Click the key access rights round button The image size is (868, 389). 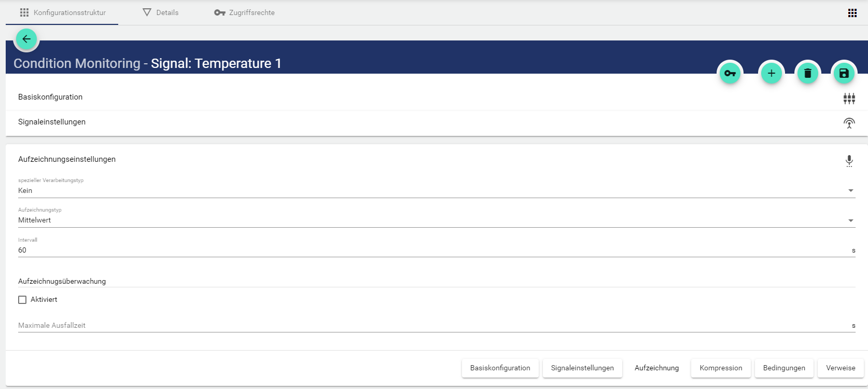[730, 74]
